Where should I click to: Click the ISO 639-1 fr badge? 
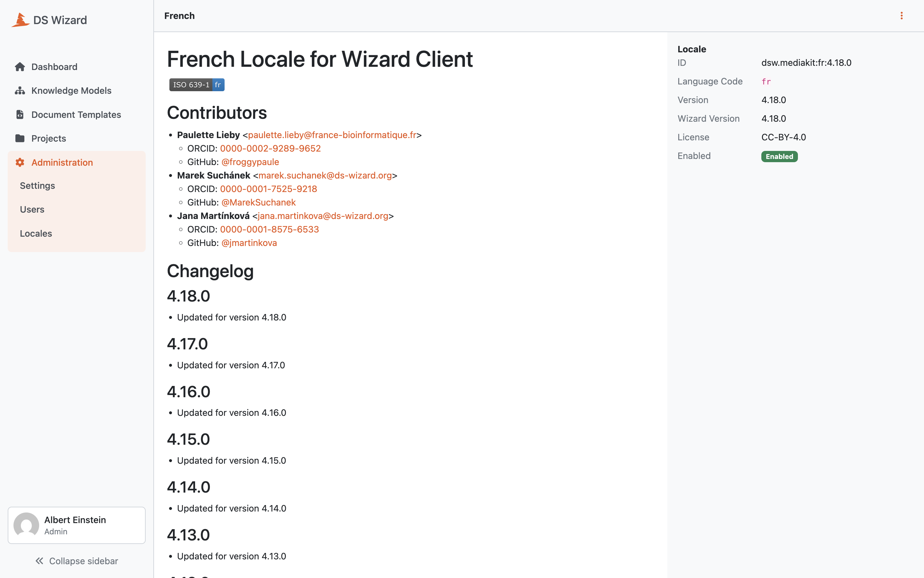pos(197,85)
